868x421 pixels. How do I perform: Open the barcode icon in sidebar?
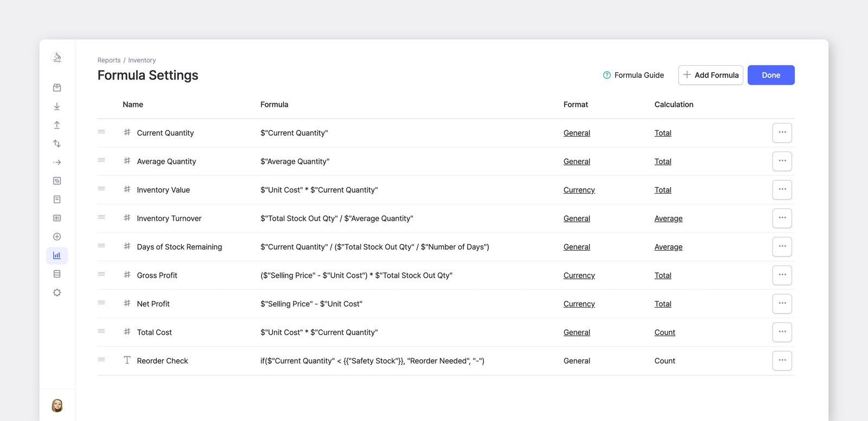point(57,218)
